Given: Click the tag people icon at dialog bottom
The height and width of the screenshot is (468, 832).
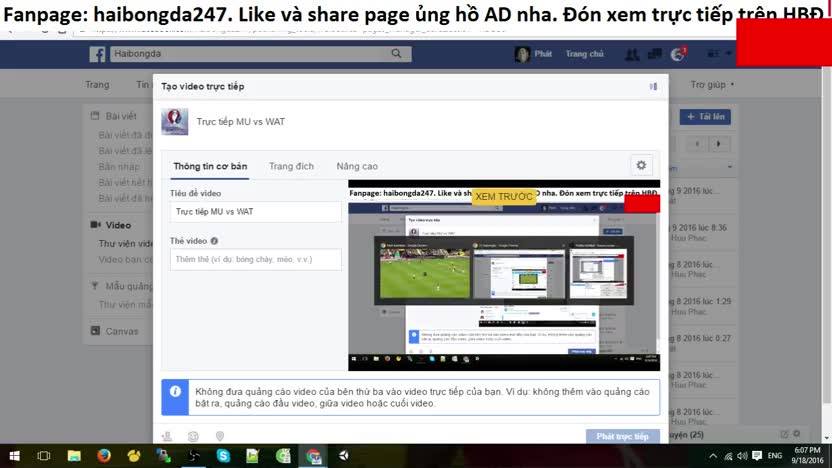Looking at the screenshot, I should (167, 436).
